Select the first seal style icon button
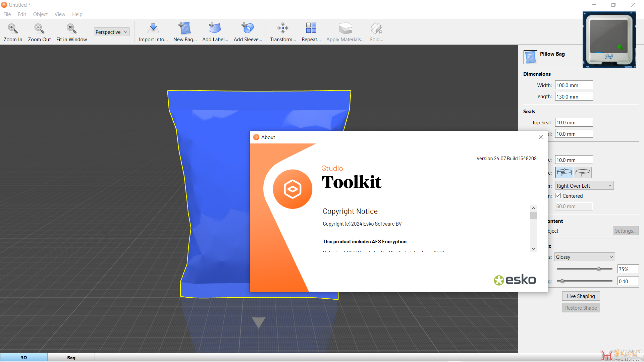The height and width of the screenshot is (362, 644). coord(565,173)
